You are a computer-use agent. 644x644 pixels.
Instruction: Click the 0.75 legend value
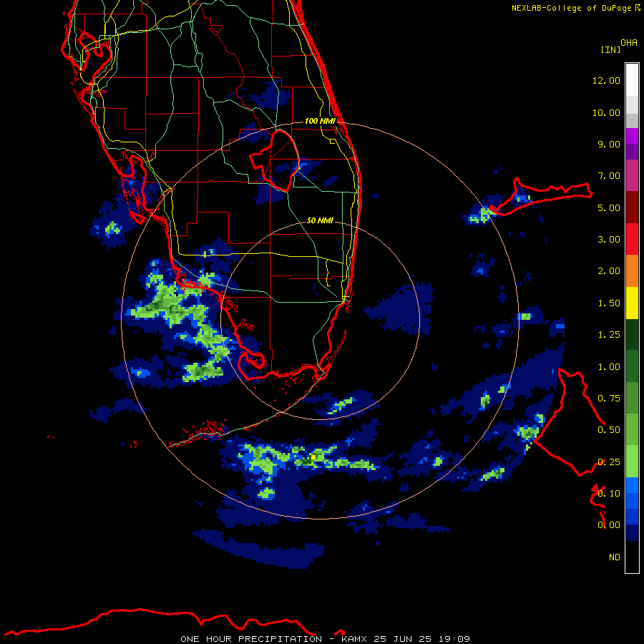pyautogui.click(x=609, y=399)
